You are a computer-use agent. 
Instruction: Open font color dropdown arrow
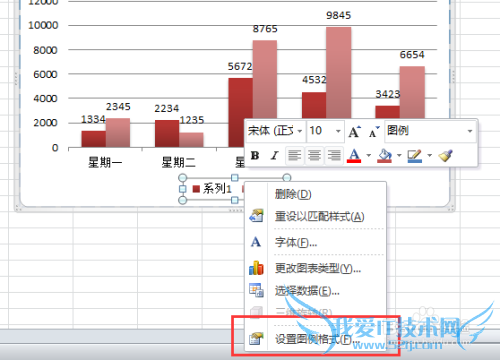368,155
